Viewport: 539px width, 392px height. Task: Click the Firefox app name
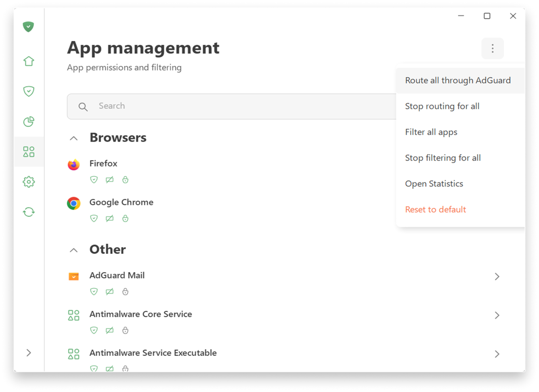(103, 163)
